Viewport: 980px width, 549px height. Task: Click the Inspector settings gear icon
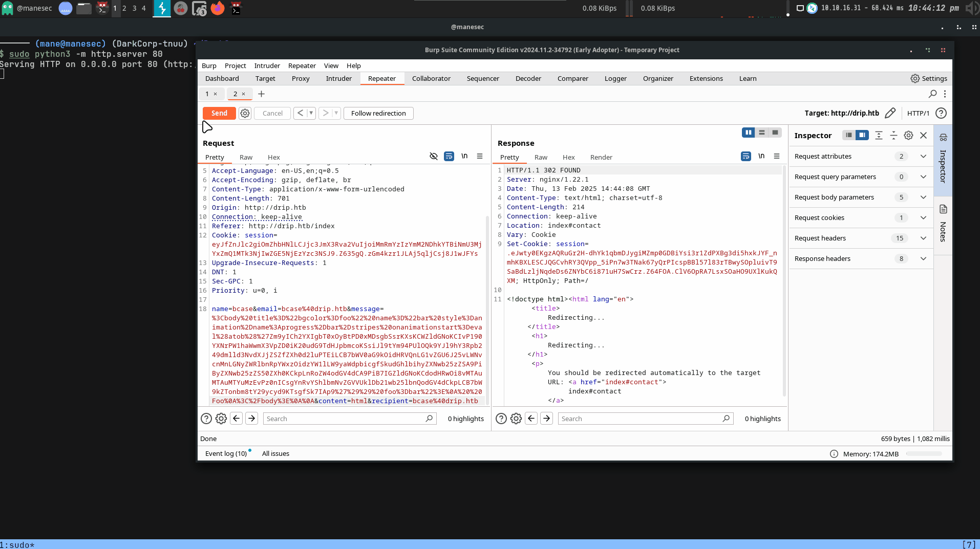(908, 136)
